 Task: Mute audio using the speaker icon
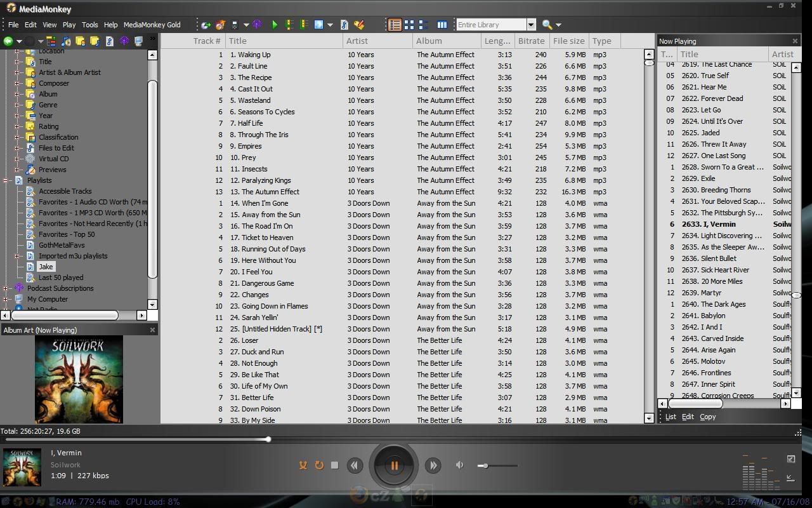[459, 465]
